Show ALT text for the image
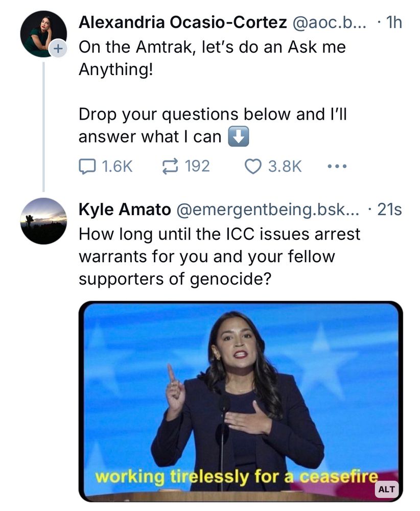Screen dimensions: 420x511 [387, 489]
